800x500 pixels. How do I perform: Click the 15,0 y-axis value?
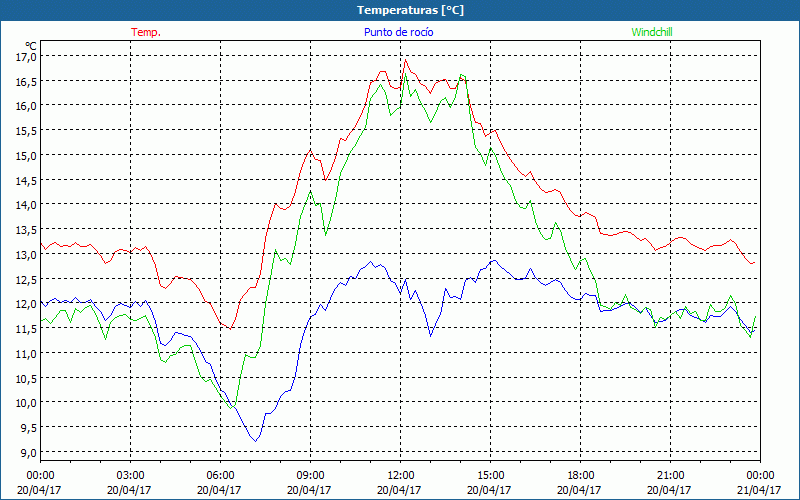click(x=27, y=155)
